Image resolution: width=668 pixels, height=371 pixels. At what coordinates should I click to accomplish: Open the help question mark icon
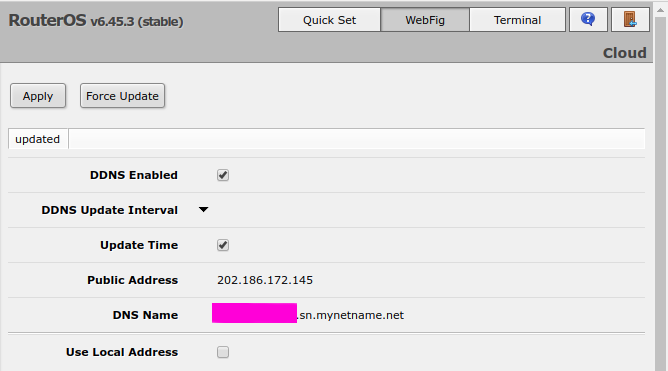[588, 20]
